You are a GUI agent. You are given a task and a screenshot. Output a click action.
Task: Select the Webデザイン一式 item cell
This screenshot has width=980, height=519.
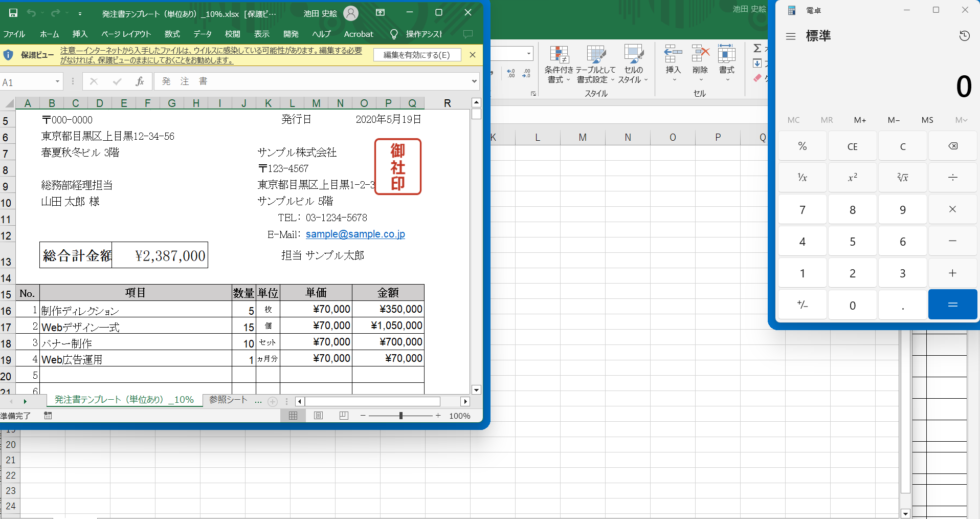coord(136,326)
